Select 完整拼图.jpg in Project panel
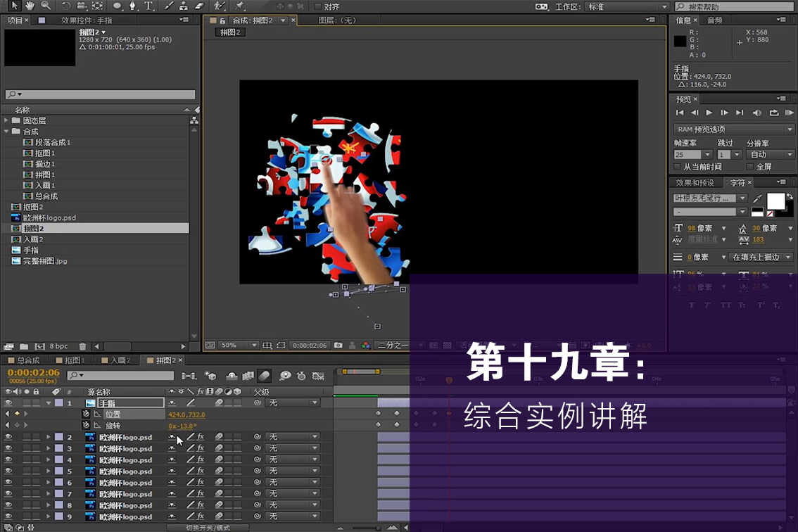Image resolution: width=798 pixels, height=532 pixels. (45, 261)
